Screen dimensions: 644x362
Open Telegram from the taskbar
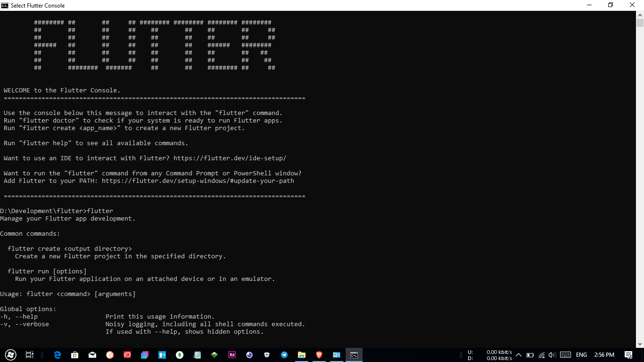[284, 355]
